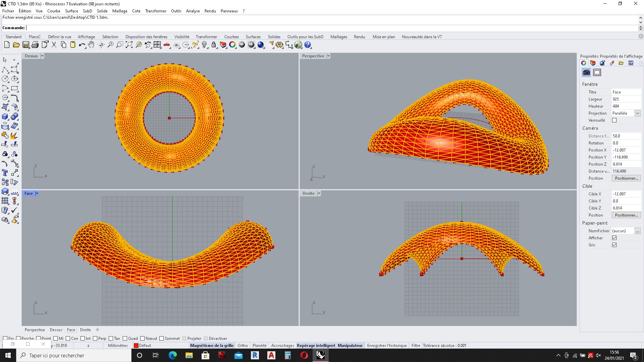Click the Cible Positionner... button

(626, 215)
